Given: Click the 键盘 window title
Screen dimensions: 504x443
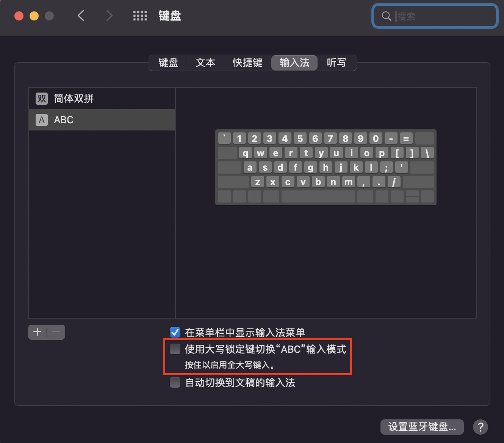Looking at the screenshot, I should [x=170, y=16].
